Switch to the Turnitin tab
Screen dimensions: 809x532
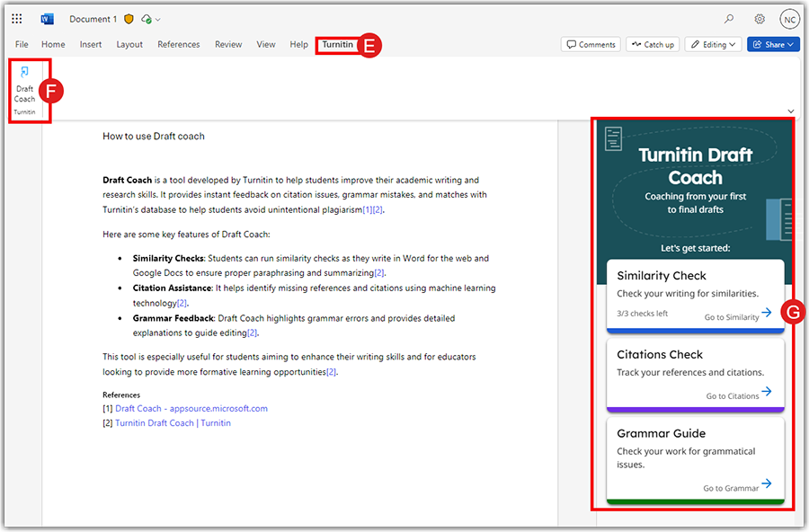[338, 44]
